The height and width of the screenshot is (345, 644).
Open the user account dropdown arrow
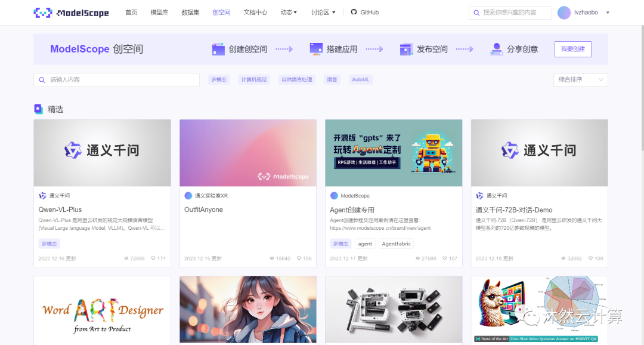pos(608,13)
